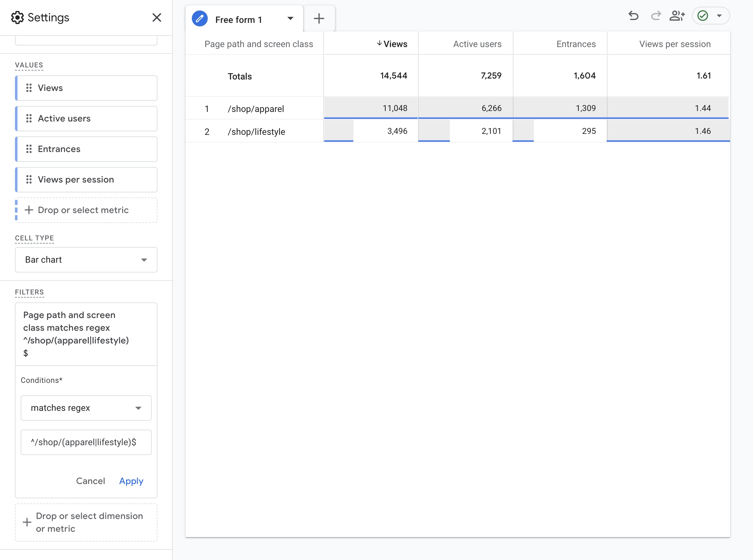This screenshot has height=560, width=753.
Task: Click the Views per session column header
Action: [x=675, y=44]
